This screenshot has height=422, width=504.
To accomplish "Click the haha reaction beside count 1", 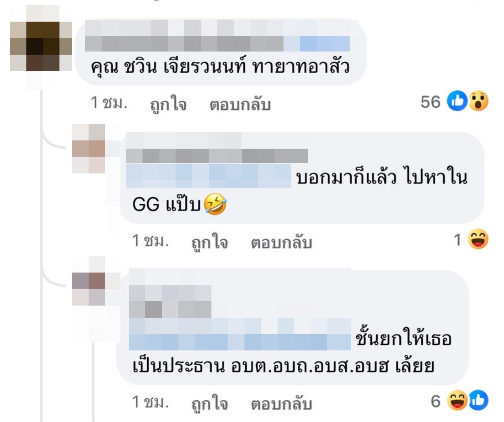I will [478, 239].
